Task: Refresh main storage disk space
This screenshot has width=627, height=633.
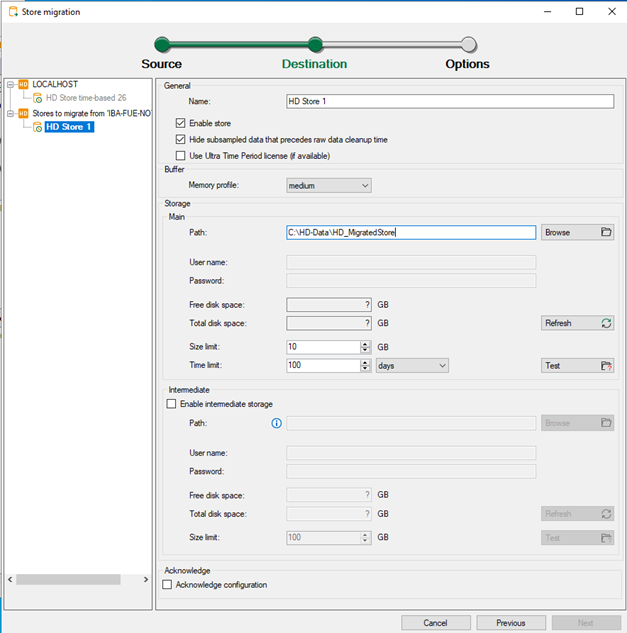Action: click(x=577, y=323)
